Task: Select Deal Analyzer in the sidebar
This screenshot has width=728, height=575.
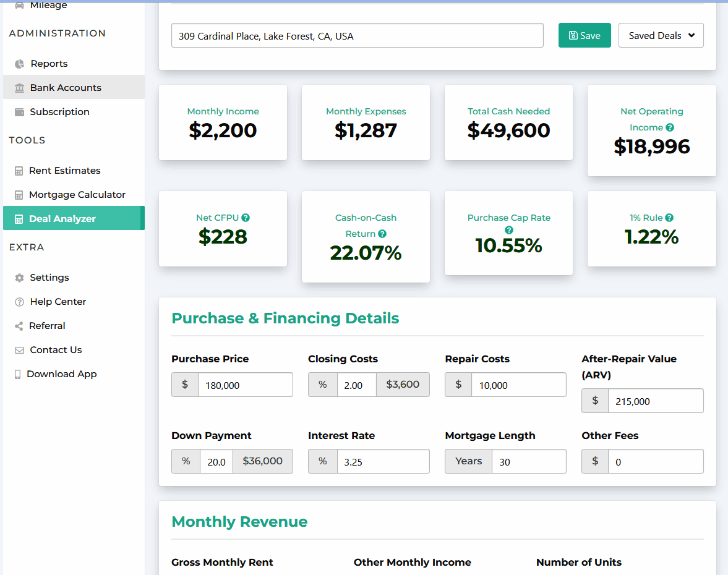Action: click(x=62, y=219)
